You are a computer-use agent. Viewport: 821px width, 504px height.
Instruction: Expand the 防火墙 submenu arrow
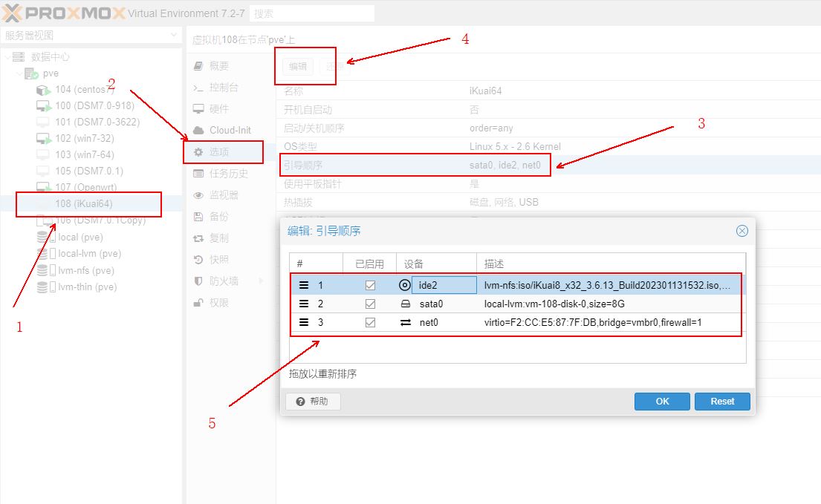pos(262,281)
